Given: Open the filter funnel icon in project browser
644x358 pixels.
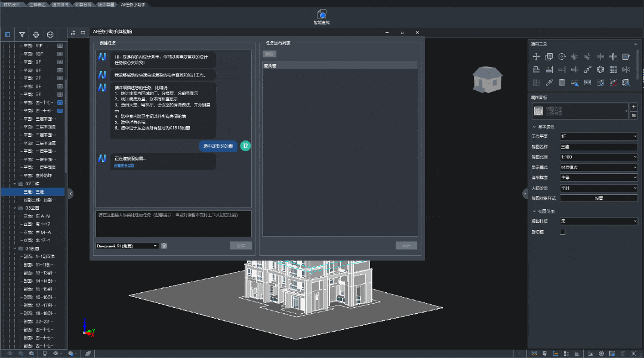Looking at the screenshot, I should tap(21, 35).
